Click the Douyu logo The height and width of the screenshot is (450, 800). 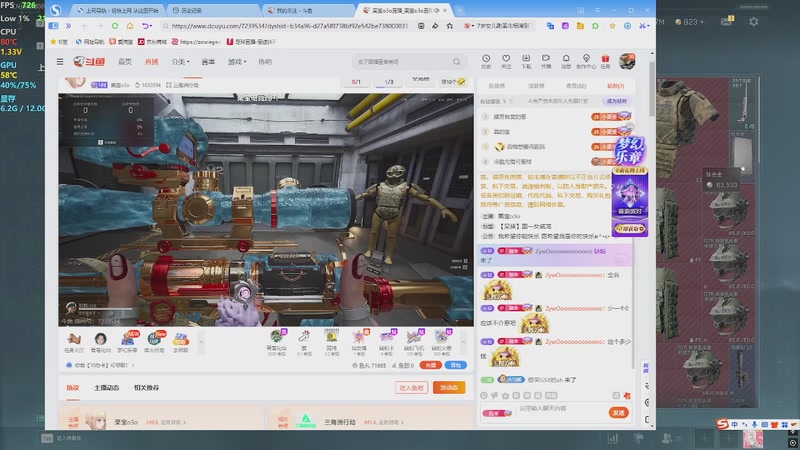89,62
